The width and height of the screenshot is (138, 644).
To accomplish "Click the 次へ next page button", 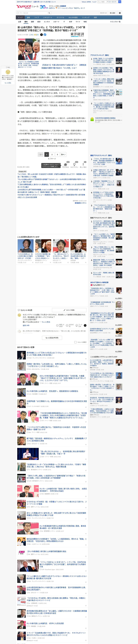I will [63, 154].
